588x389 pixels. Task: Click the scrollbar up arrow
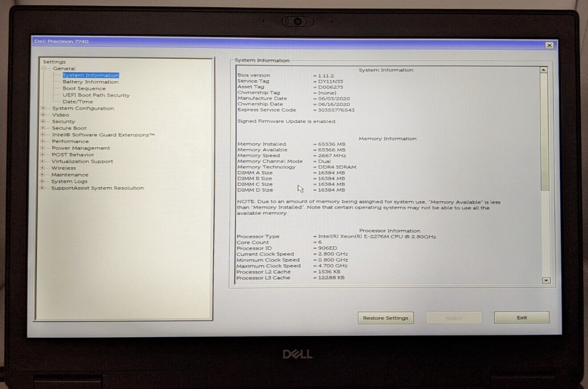(544, 70)
